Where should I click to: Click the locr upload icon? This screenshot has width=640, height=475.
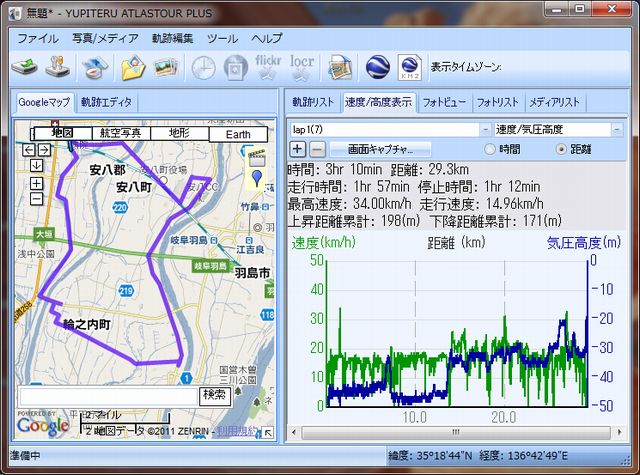tap(302, 67)
